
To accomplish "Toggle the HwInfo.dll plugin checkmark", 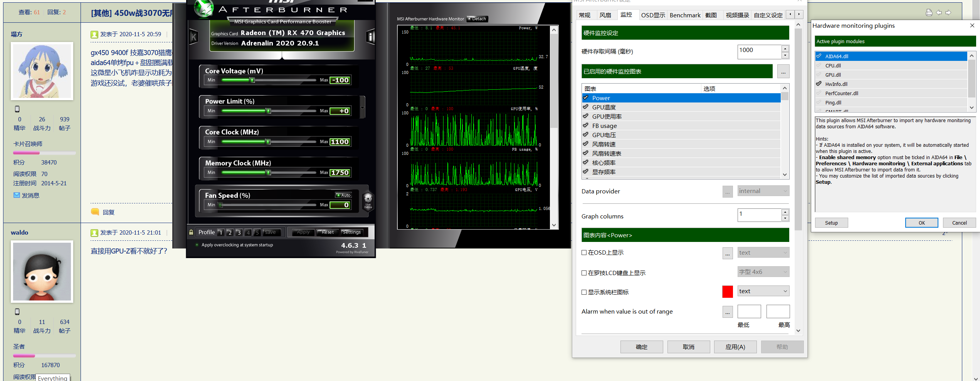I will (x=819, y=84).
